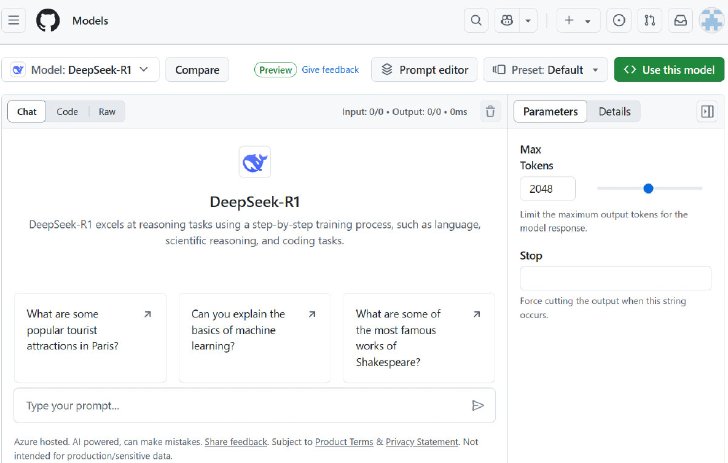Click the Type your prompt field
This screenshot has height=463, width=728.
[x=254, y=405]
